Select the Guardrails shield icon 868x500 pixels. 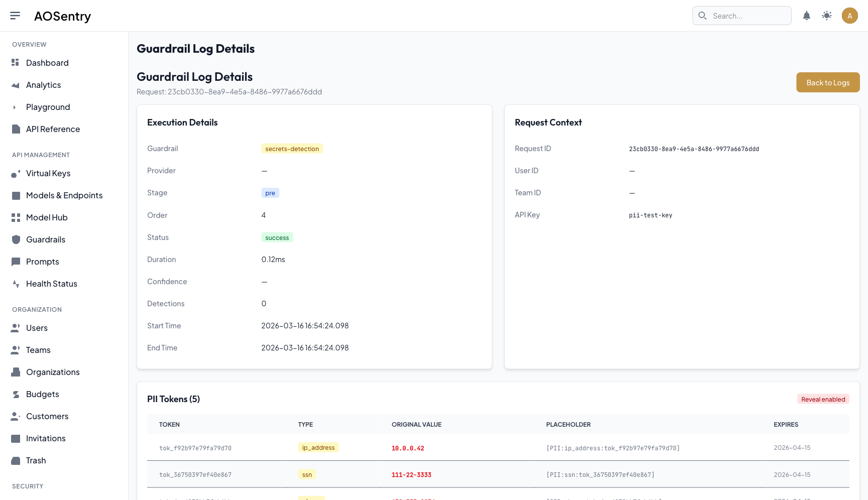[x=16, y=239]
